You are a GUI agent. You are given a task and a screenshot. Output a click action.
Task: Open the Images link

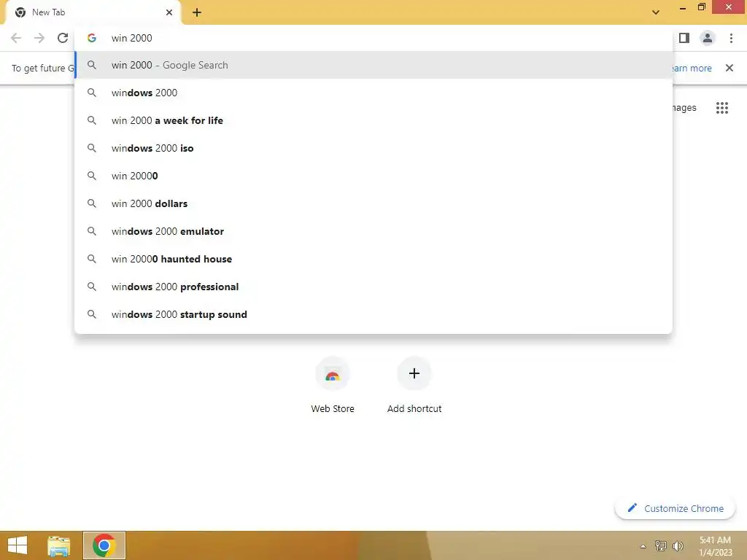(x=684, y=108)
